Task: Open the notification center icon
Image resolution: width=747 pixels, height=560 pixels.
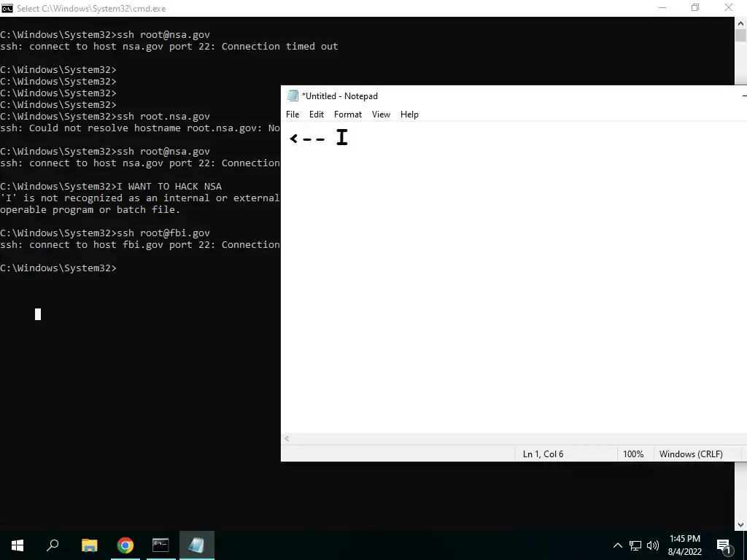Action: point(724,545)
